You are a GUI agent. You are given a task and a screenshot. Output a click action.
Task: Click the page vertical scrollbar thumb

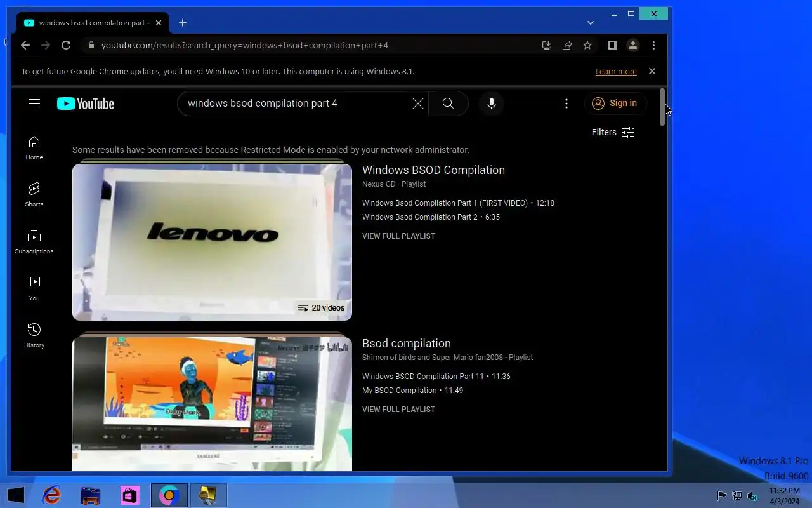[x=663, y=107]
